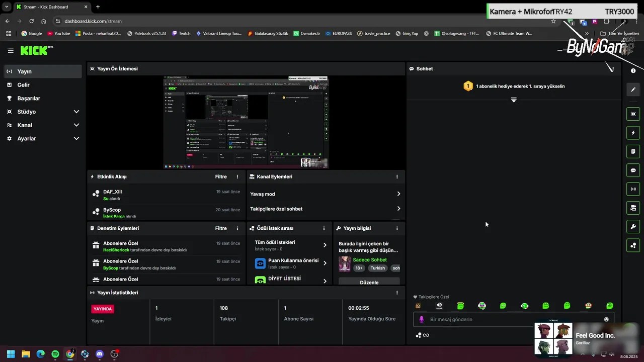Viewport: 644px width, 362px height.
Task: Click the HaciSherlock username link
Action: [x=116, y=250]
